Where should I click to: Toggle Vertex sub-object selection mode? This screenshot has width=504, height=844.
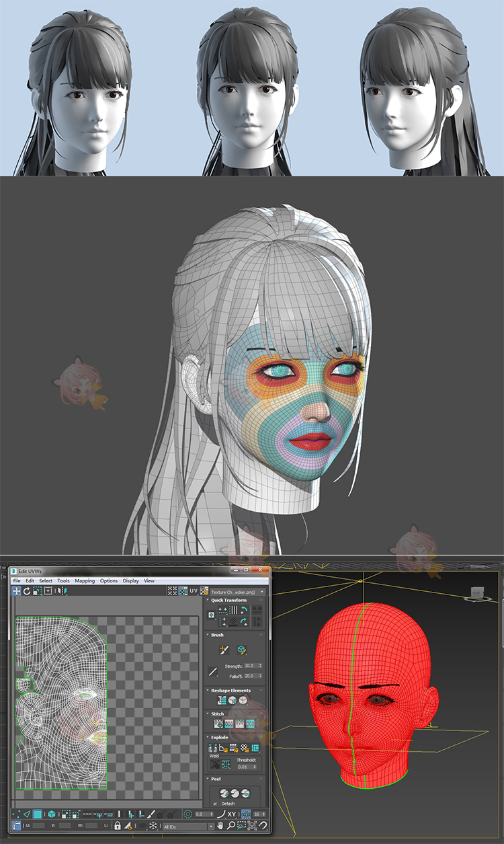click(x=15, y=814)
